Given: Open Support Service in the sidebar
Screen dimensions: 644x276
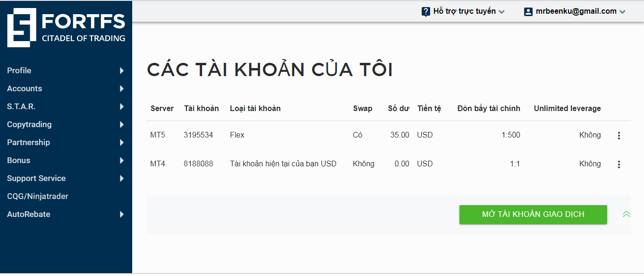Looking at the screenshot, I should (36, 179).
